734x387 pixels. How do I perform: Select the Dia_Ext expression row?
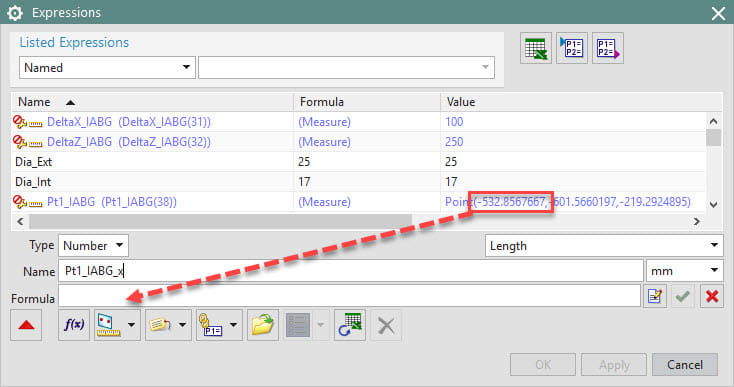click(358, 162)
